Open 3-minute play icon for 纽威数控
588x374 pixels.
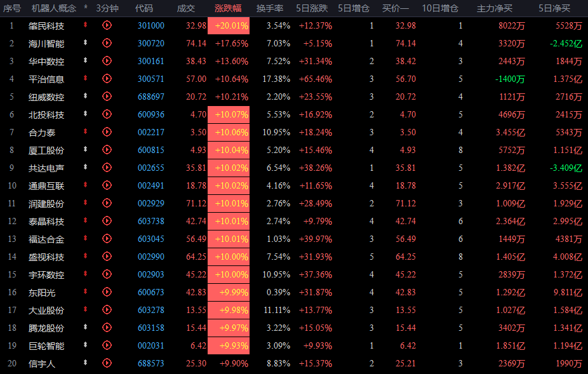[x=107, y=97]
